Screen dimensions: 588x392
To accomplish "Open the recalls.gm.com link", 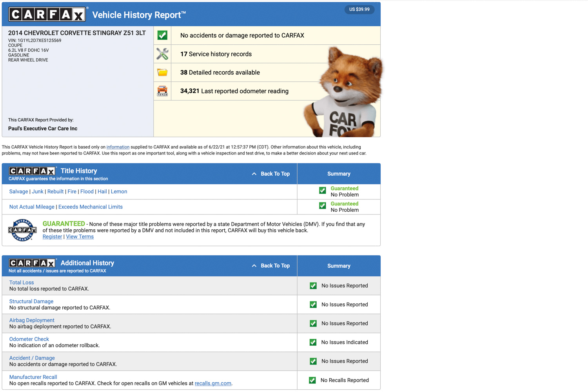I will [213, 383].
